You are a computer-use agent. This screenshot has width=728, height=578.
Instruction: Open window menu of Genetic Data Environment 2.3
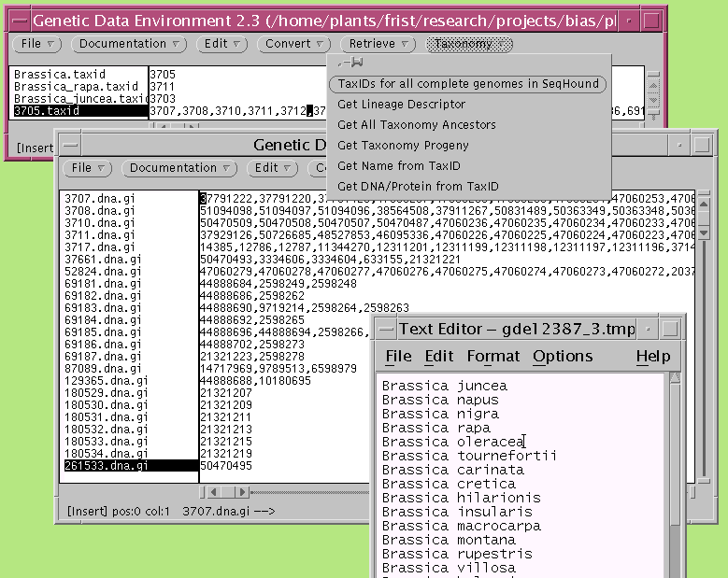pyautogui.click(x=20, y=21)
